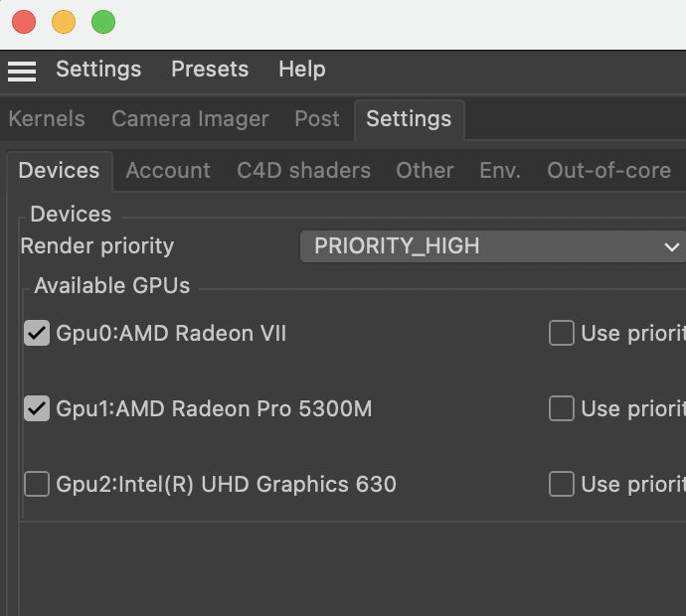Open the Other sub-tab
Screen dimensions: 686x616
425,171
